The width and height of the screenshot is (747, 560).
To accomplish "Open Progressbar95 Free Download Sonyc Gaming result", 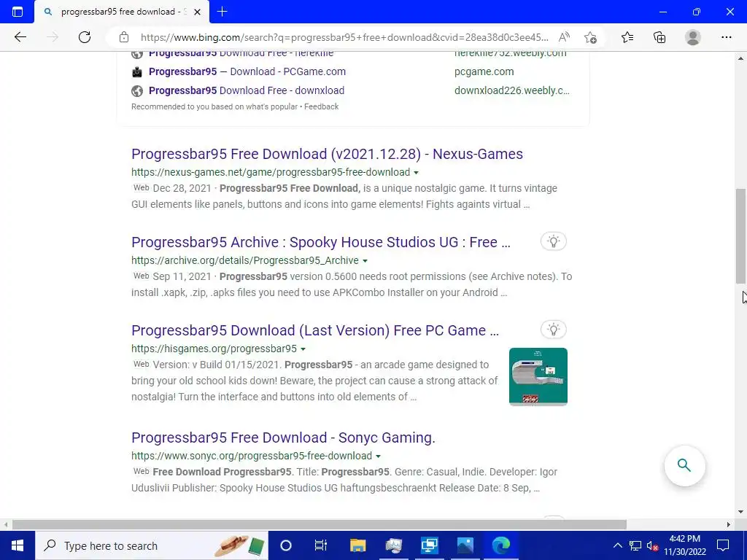I will tap(283, 437).
